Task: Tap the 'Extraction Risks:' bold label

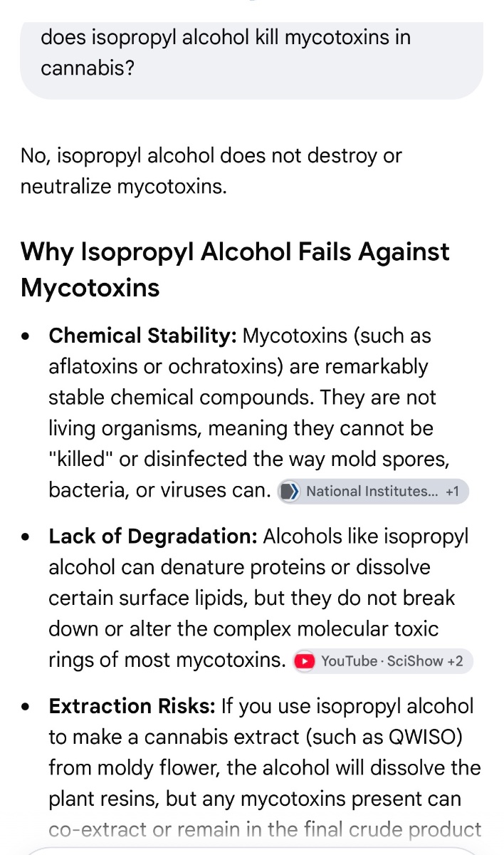Action: (x=132, y=706)
